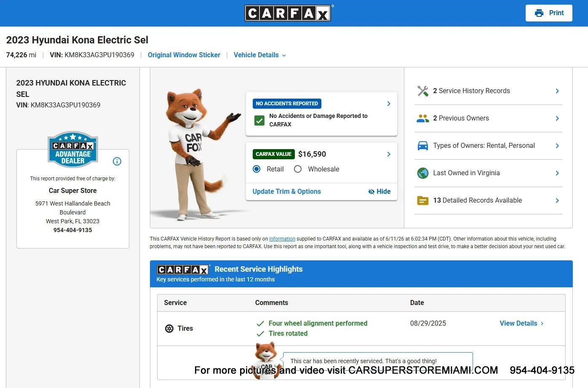
Task: Click the printer icon on Print button
Action: [x=539, y=13]
